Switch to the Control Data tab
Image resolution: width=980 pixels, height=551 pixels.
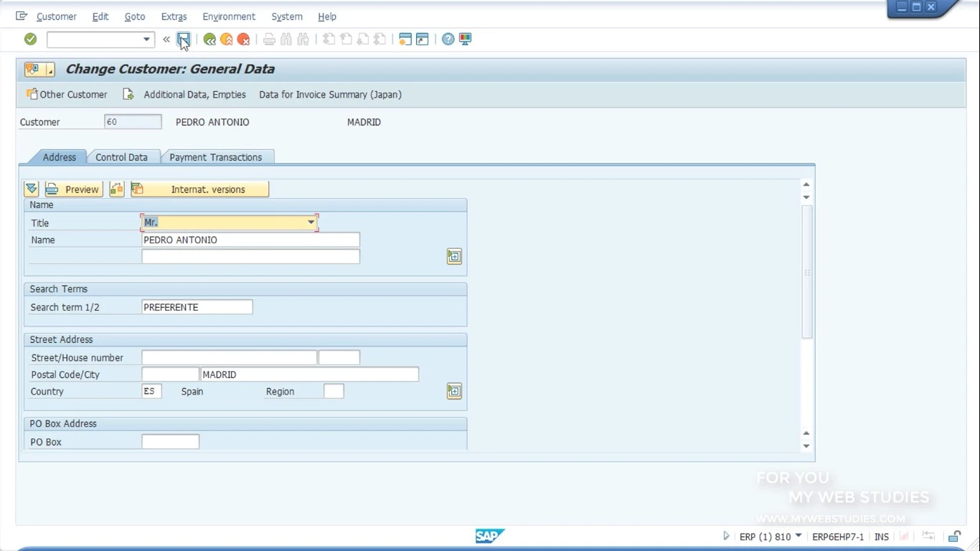pos(121,157)
